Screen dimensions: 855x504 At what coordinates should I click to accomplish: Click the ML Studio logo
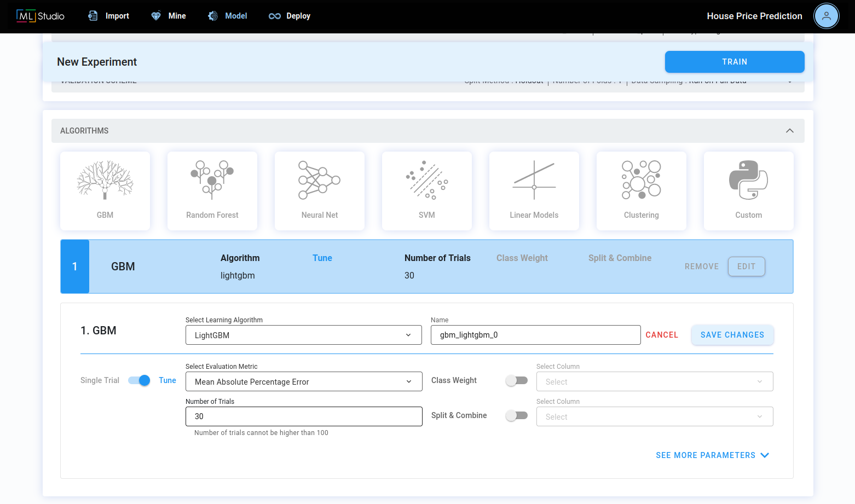coord(41,16)
